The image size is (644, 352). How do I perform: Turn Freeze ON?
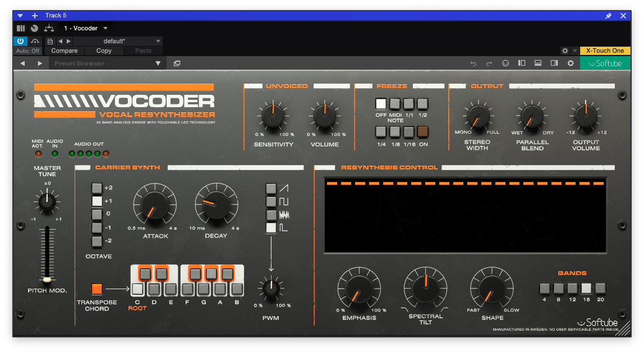coord(422,131)
